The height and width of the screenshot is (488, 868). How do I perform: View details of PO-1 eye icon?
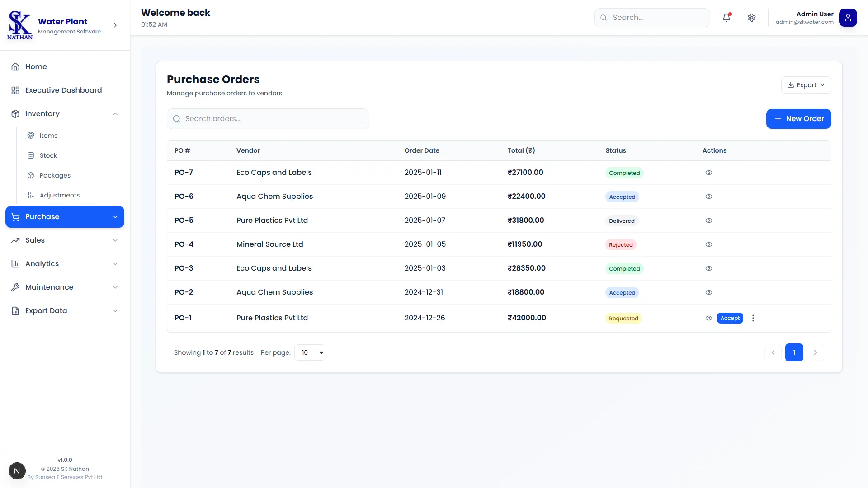pyautogui.click(x=708, y=318)
